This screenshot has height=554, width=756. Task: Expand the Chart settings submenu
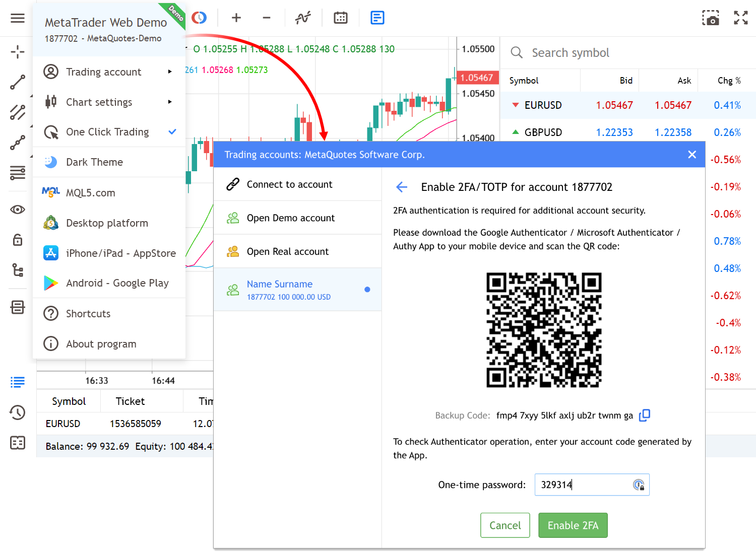99,102
